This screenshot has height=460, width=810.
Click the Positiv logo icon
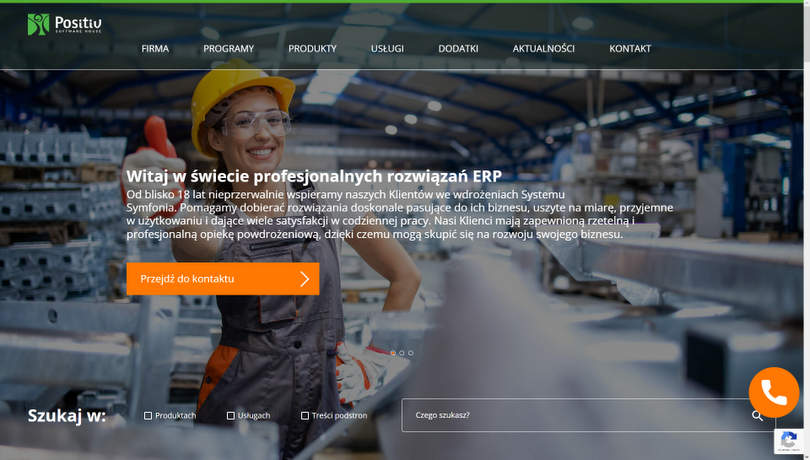38,24
